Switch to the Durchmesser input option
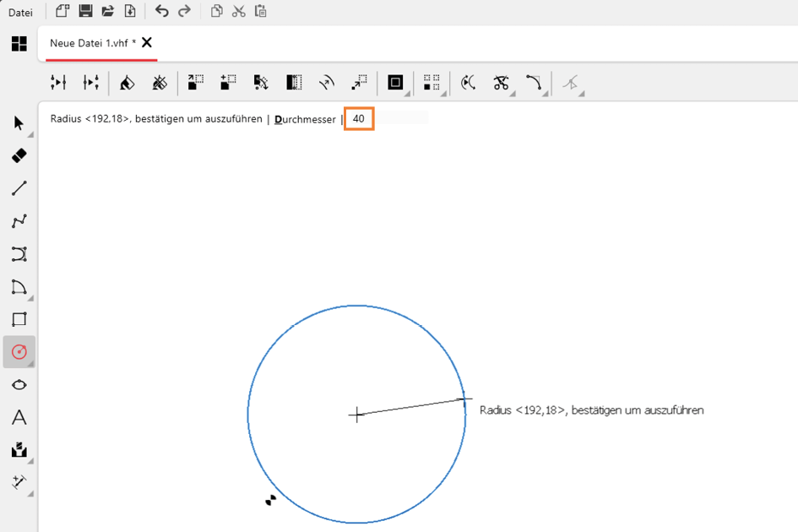The image size is (798, 532). tap(305, 119)
